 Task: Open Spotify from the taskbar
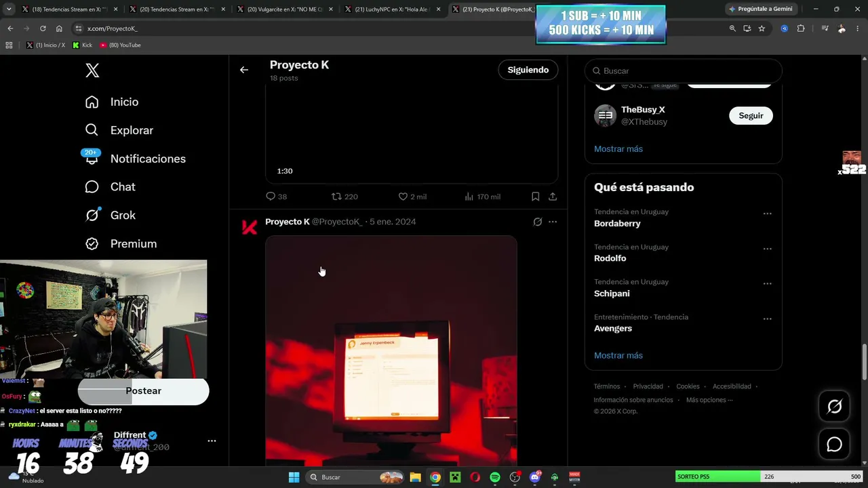(x=495, y=477)
